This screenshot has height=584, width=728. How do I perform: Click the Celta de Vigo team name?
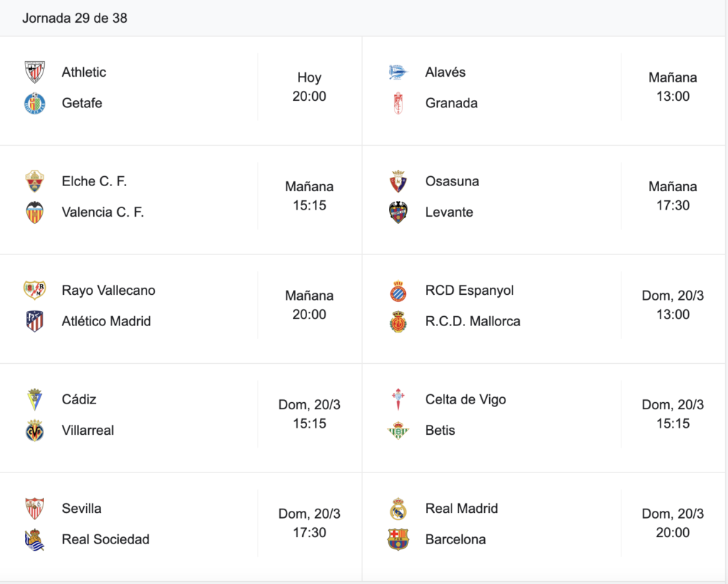pyautogui.click(x=465, y=399)
